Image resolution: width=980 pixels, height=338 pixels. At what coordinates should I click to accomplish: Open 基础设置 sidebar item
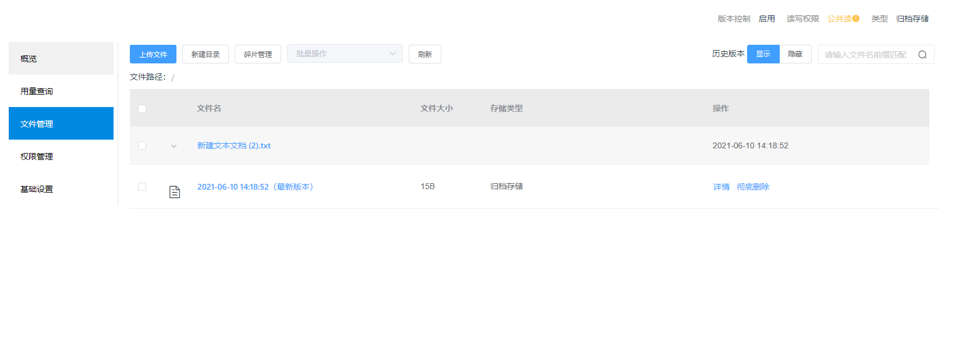pos(61,188)
